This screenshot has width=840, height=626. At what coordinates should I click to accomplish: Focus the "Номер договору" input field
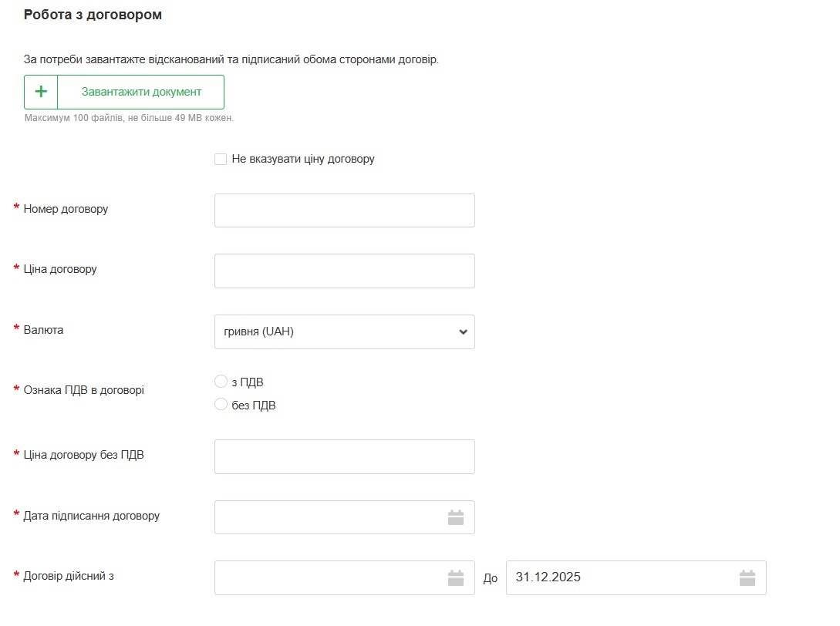pyautogui.click(x=344, y=210)
